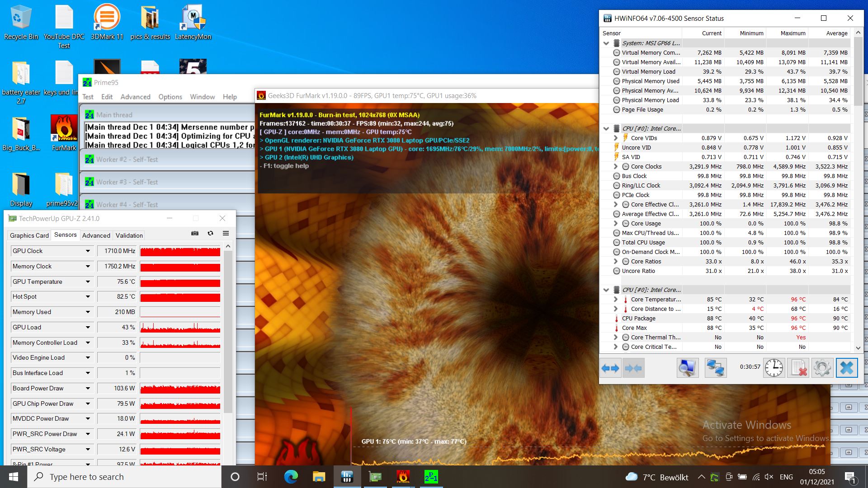868x488 pixels.
Task: Click HWiNFO collapse columns arrows button
Action: point(633,368)
